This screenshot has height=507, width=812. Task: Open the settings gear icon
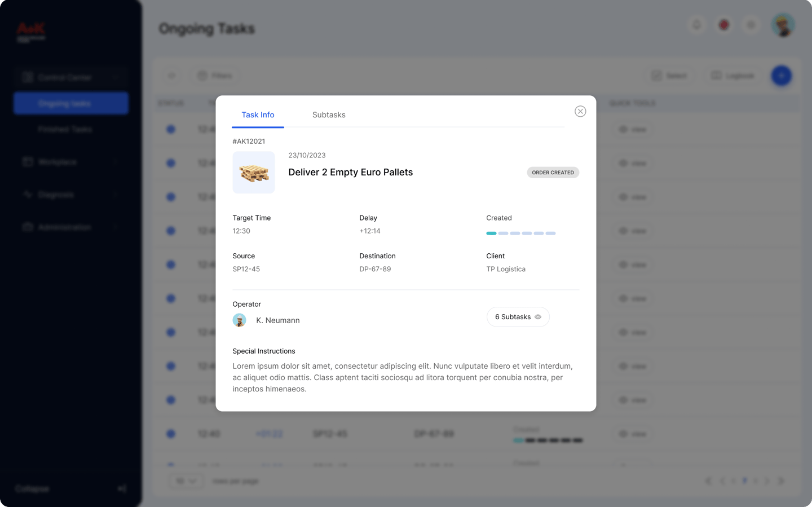tap(751, 25)
